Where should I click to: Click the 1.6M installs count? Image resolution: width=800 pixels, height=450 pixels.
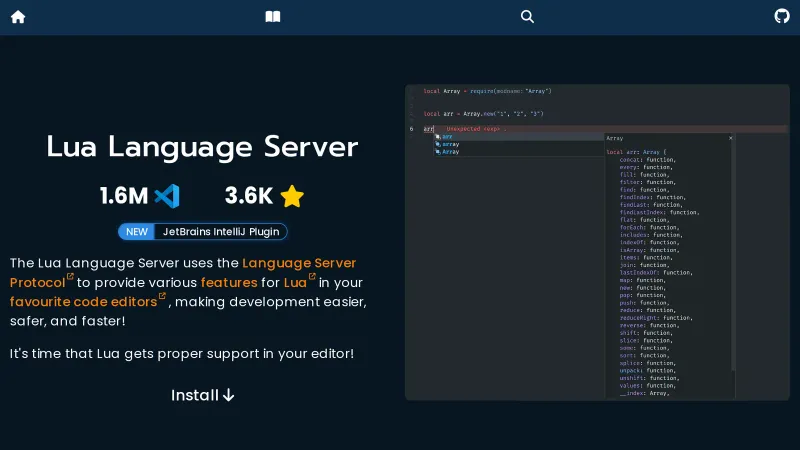[124, 196]
